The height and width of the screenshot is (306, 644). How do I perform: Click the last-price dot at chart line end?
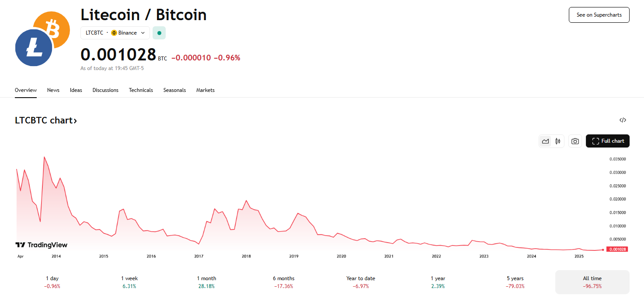coord(603,250)
